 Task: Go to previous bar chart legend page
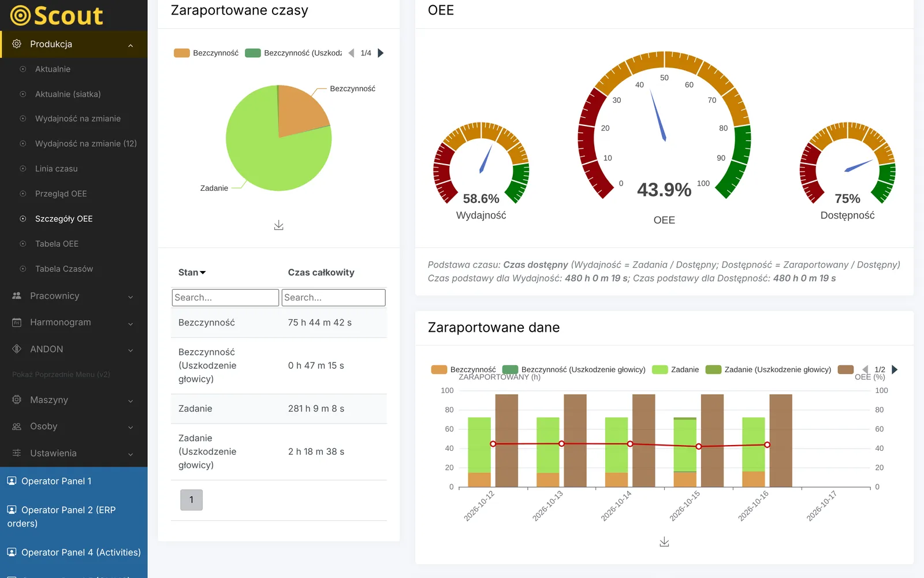865,370
